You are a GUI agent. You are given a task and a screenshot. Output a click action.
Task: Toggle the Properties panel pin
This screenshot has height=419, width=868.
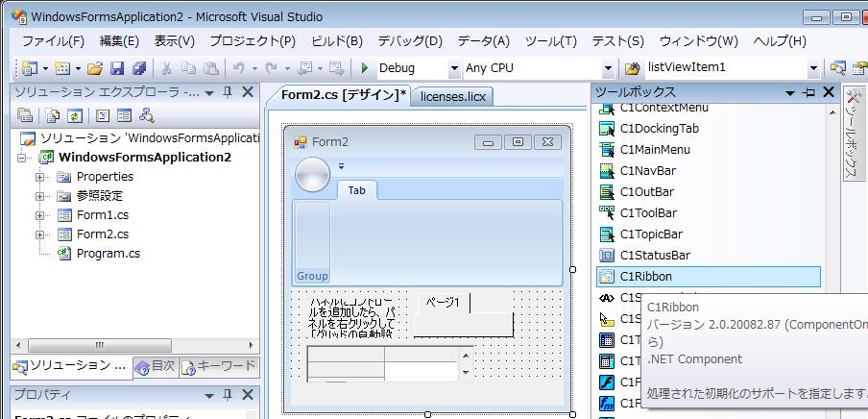click(228, 395)
